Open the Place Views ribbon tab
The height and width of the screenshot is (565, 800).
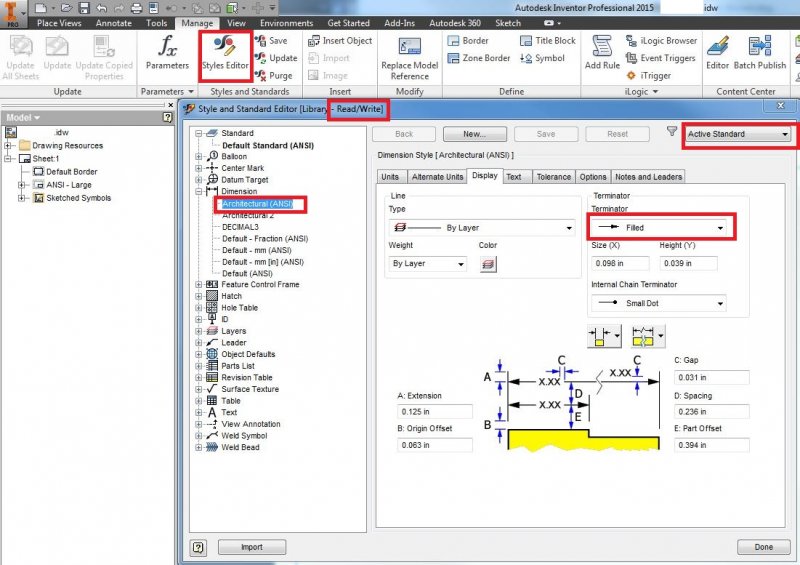click(59, 23)
